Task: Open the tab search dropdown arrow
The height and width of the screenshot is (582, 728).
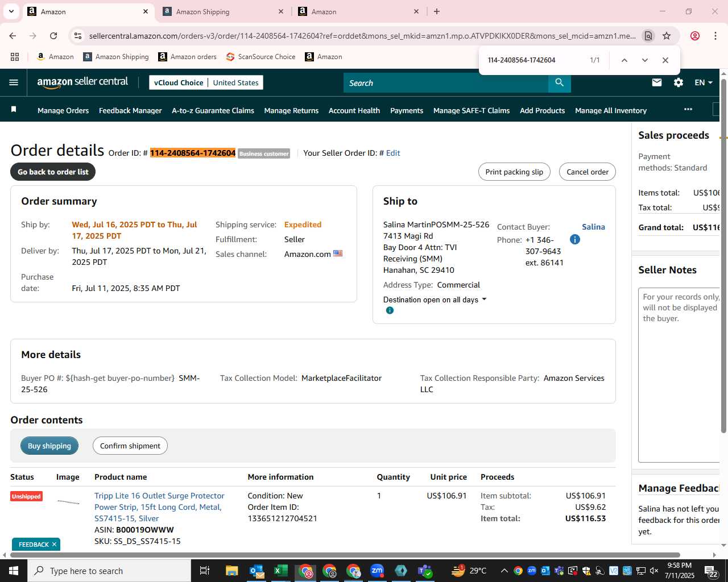Action: click(x=11, y=11)
